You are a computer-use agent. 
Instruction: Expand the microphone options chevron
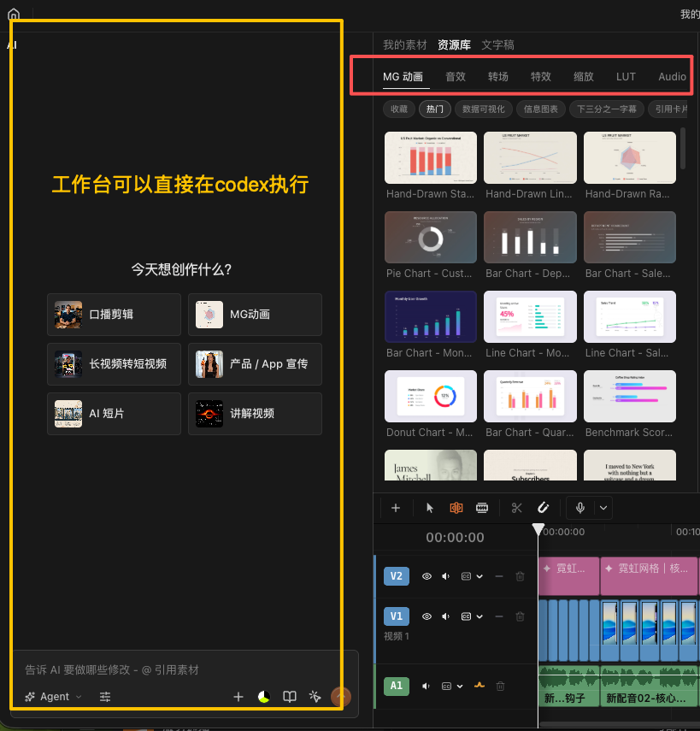click(x=603, y=508)
